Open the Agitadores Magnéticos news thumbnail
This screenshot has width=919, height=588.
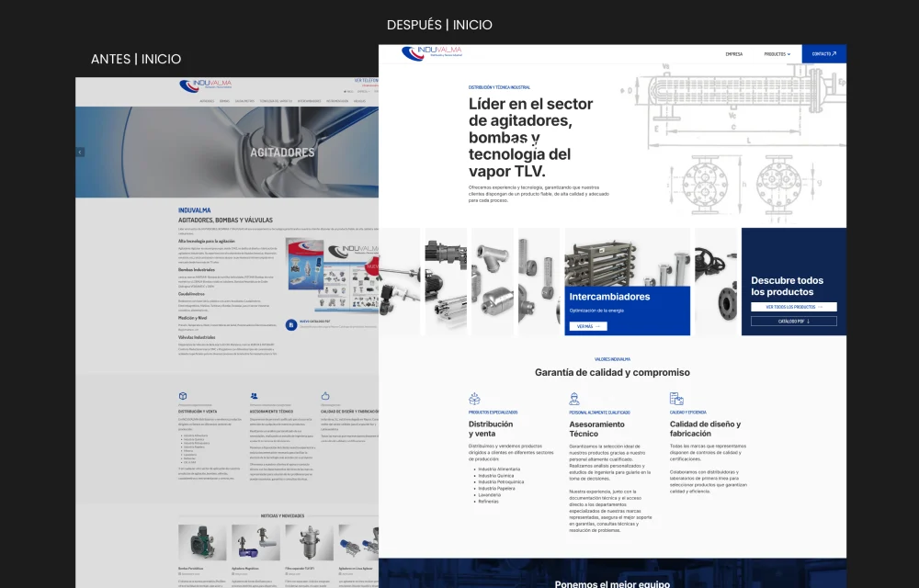255,542
